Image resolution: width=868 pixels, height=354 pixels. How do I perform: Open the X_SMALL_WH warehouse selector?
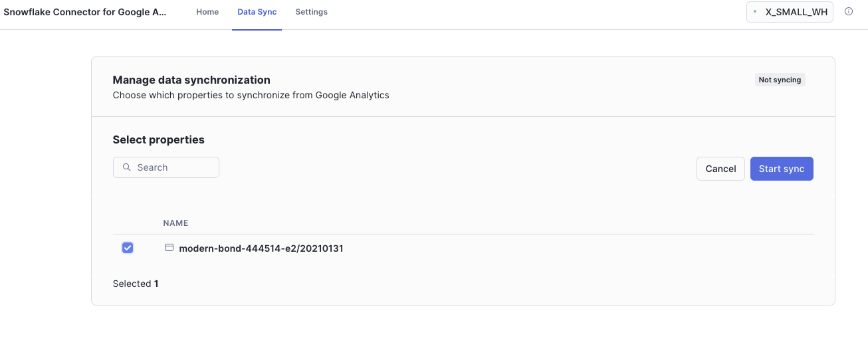(790, 12)
